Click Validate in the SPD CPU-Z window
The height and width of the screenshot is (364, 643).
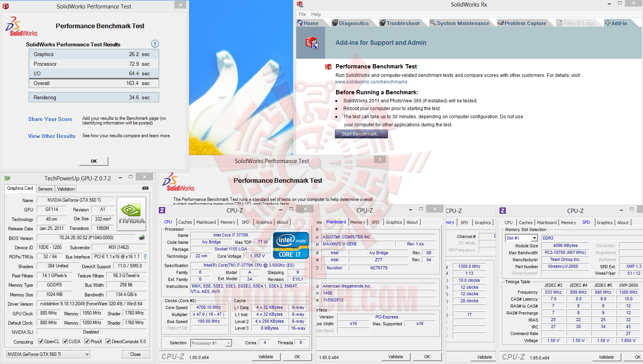[606, 357]
